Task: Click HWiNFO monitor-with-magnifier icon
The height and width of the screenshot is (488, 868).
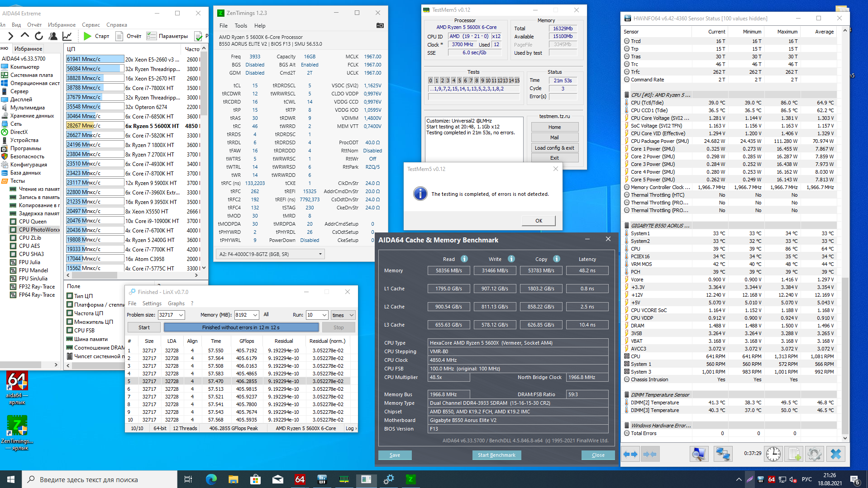Action: coord(699,454)
